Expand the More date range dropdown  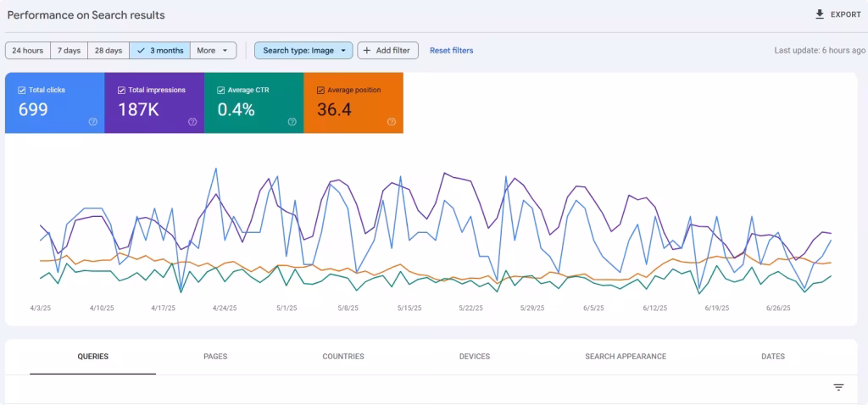point(213,51)
